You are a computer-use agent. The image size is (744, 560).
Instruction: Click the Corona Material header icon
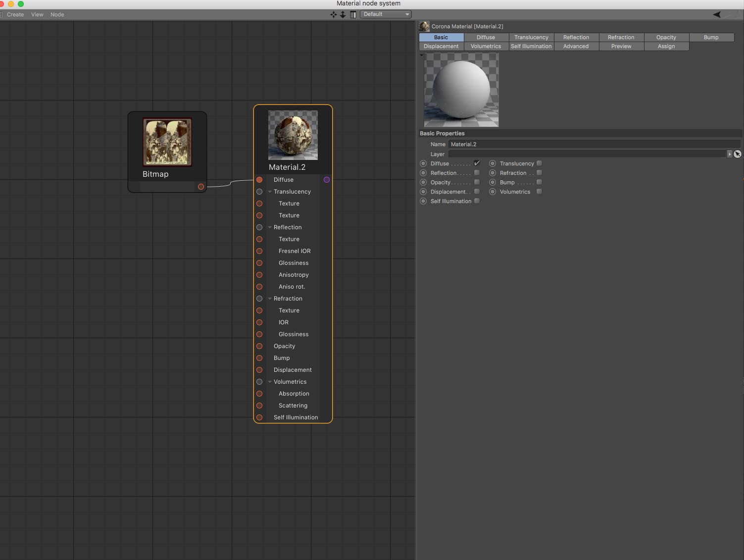click(x=424, y=26)
